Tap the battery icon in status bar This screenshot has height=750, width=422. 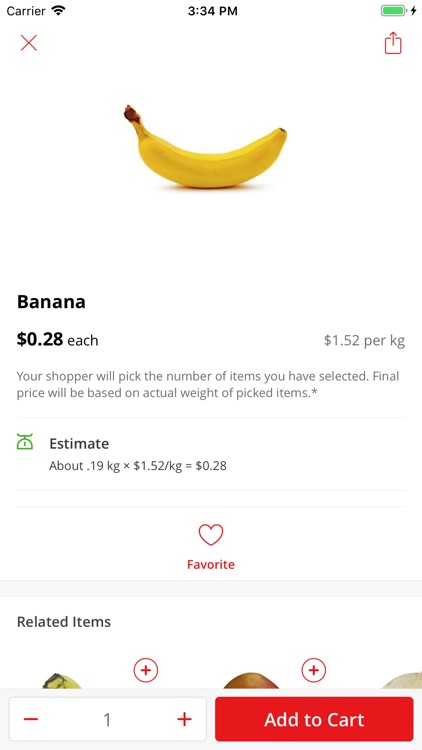394,11
